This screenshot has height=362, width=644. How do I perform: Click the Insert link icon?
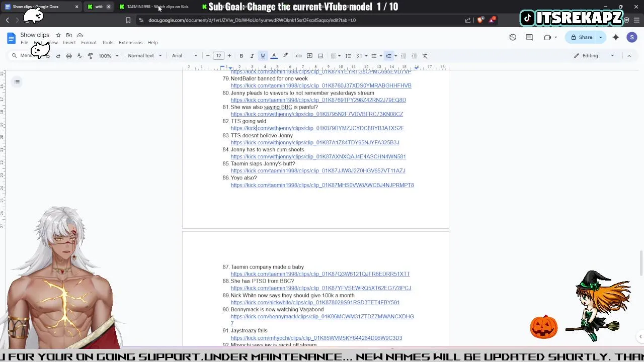pyautogui.click(x=298, y=56)
